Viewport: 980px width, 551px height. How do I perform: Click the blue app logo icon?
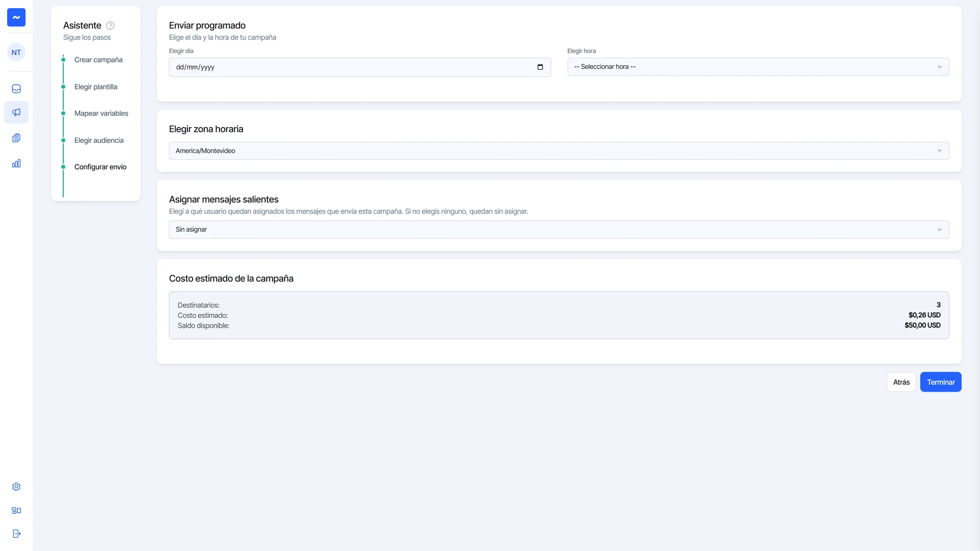(x=16, y=17)
